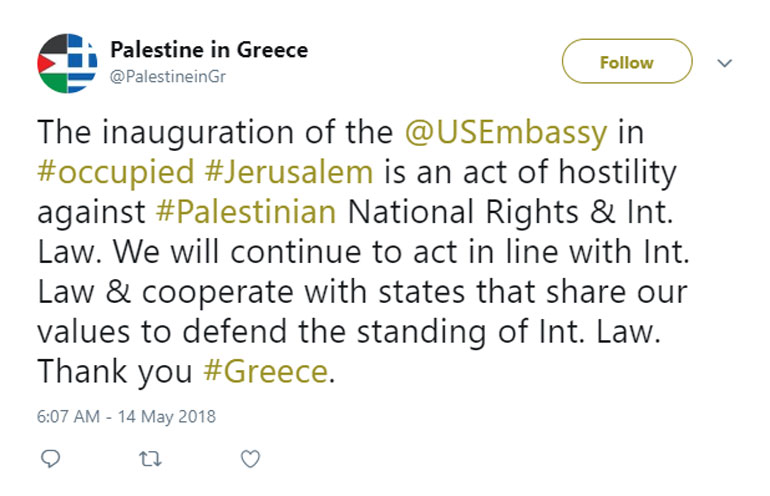This screenshot has height=496, width=770.
Task: Open the Palestine in Greece profile avatar
Action: click(68, 62)
